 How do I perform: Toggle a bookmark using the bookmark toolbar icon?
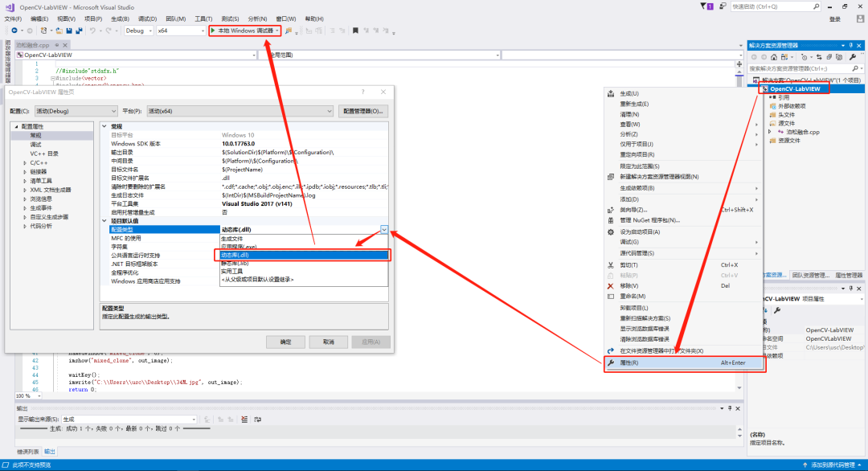click(356, 31)
